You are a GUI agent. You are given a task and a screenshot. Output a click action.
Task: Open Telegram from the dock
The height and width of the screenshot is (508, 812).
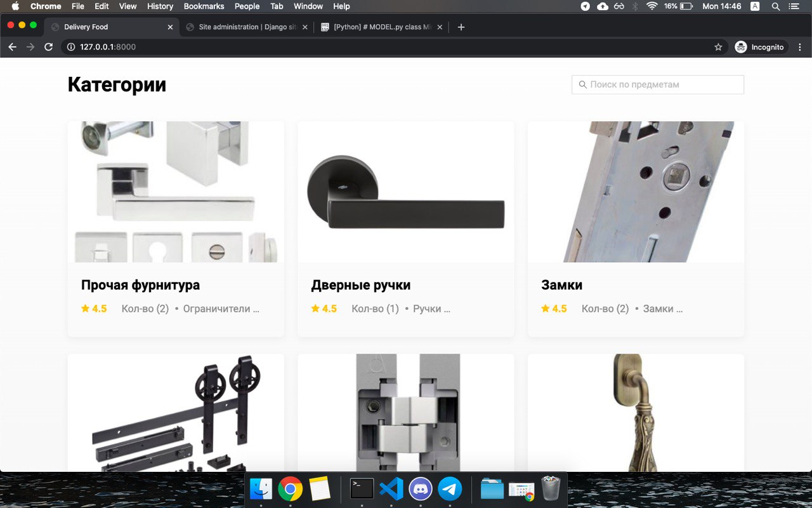pos(450,489)
